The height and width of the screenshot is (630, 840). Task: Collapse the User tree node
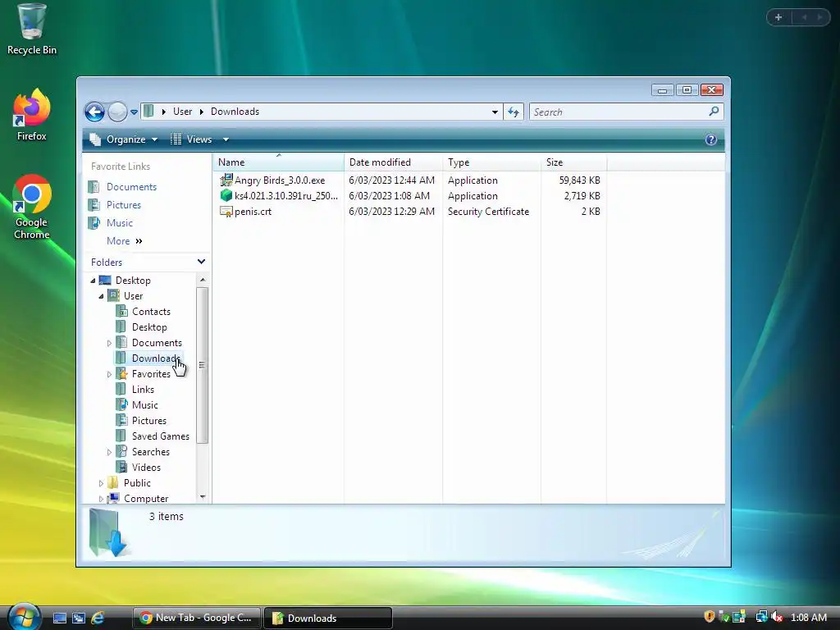101,296
